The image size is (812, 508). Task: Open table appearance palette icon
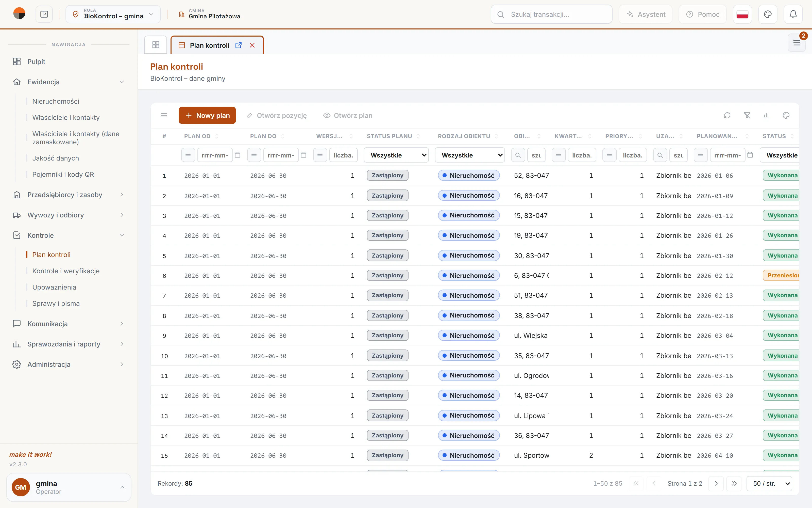786,115
